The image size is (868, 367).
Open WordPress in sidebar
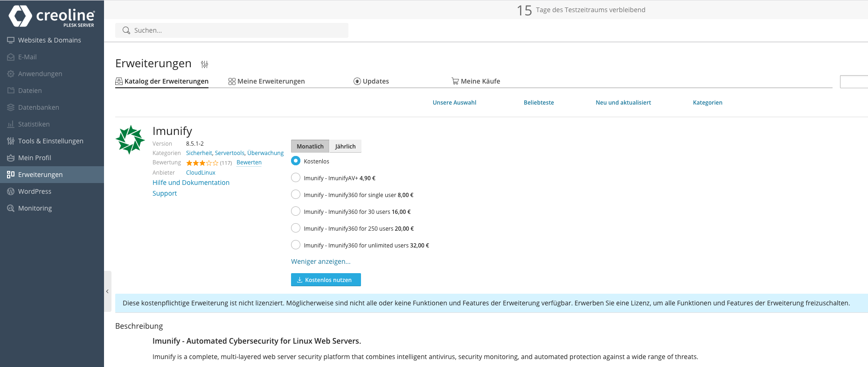click(52, 191)
